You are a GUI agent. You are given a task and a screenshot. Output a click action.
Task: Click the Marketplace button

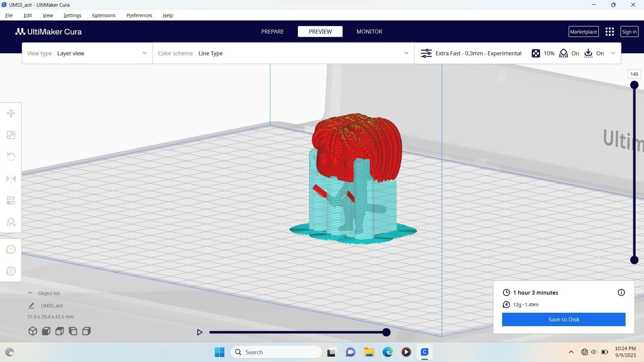(583, 32)
